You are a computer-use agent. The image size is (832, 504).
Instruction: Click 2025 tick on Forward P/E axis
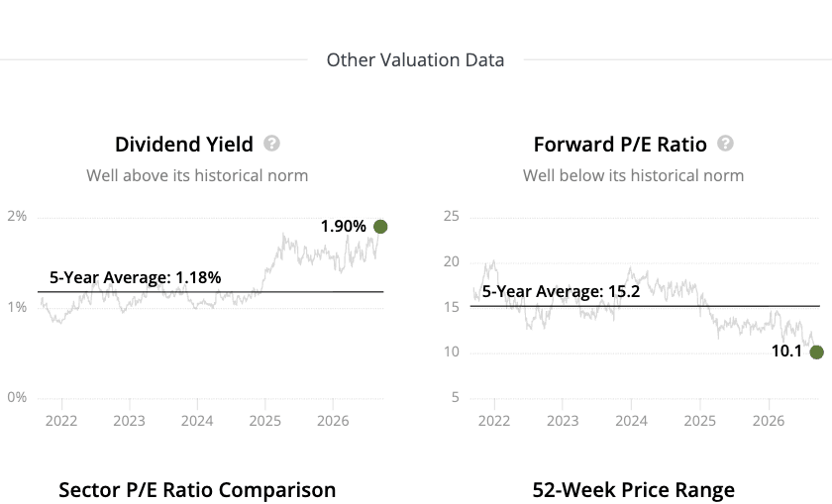(x=700, y=421)
